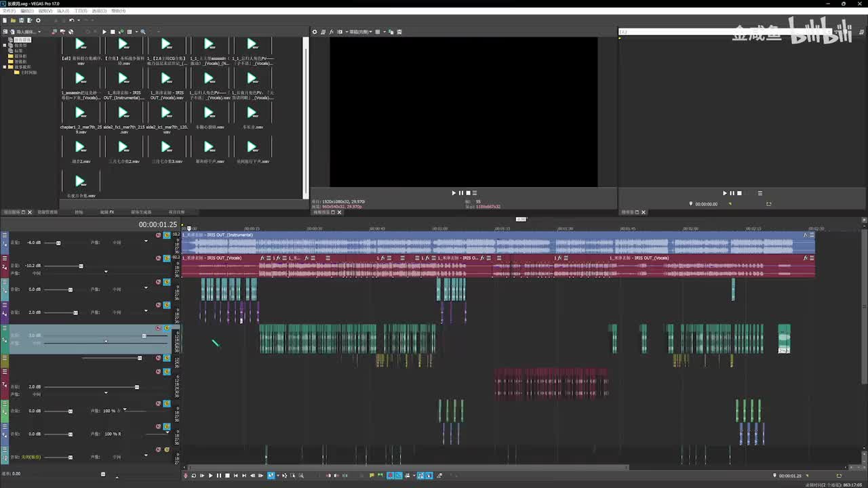Solo audio track 1
Image resolution: width=868 pixels, height=488 pixels.
click(167, 235)
